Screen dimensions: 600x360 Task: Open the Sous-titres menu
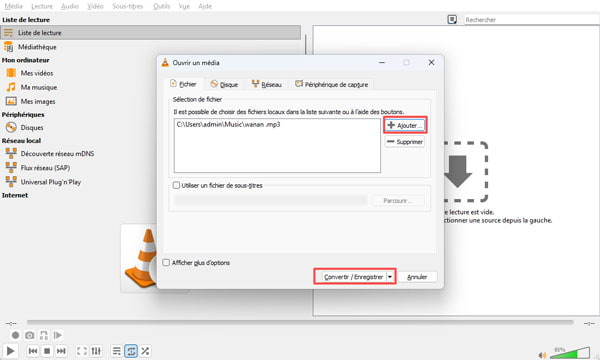[127, 6]
